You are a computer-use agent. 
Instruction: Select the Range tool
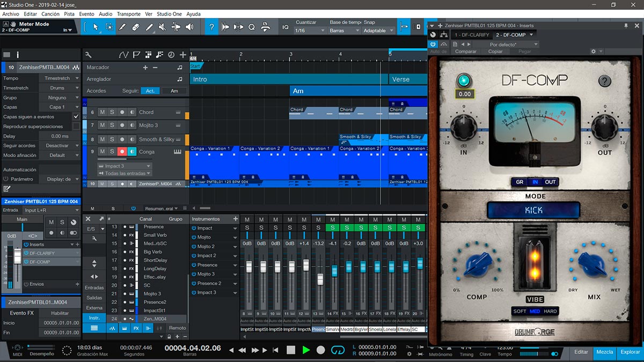[109, 27]
